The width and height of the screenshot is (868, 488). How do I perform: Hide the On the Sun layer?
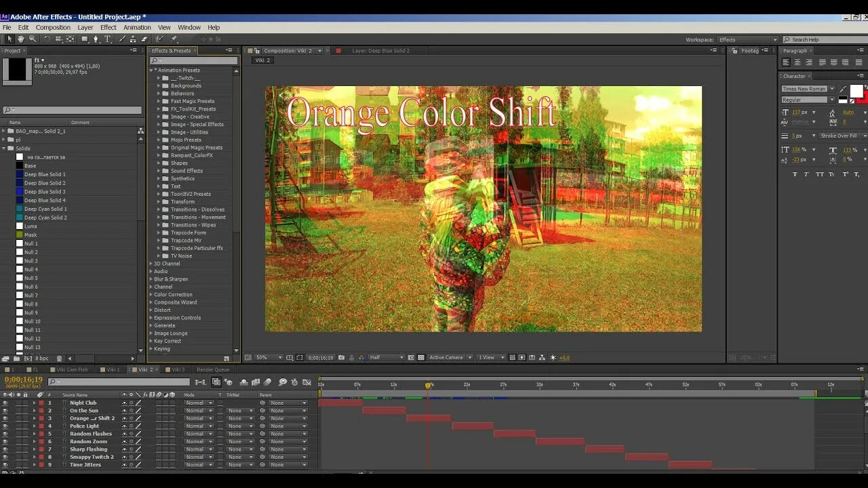tap(5, 411)
